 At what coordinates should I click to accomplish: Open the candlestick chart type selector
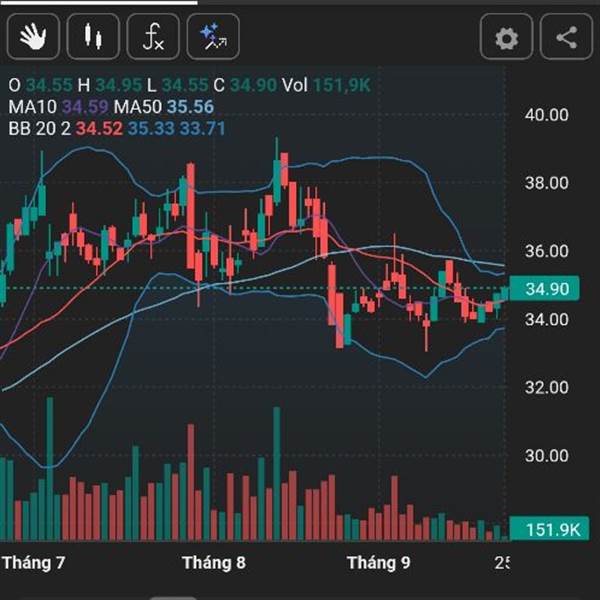pos(93,37)
